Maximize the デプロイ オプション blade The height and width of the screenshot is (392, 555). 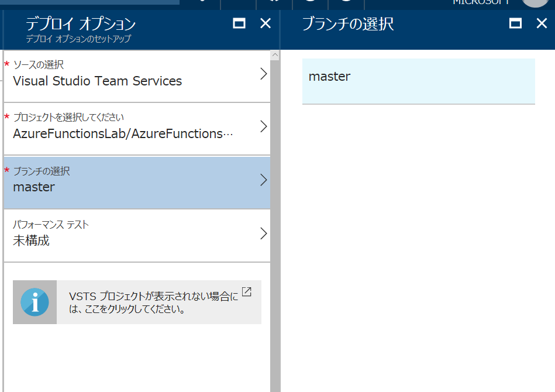coord(239,23)
